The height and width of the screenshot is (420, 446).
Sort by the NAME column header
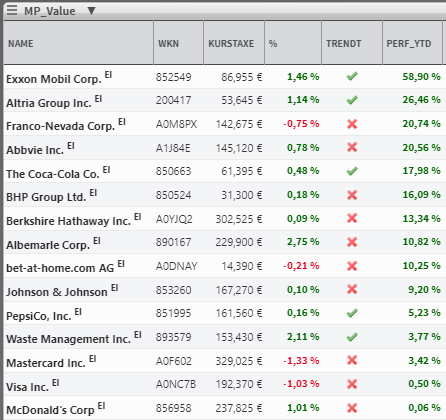(x=79, y=43)
